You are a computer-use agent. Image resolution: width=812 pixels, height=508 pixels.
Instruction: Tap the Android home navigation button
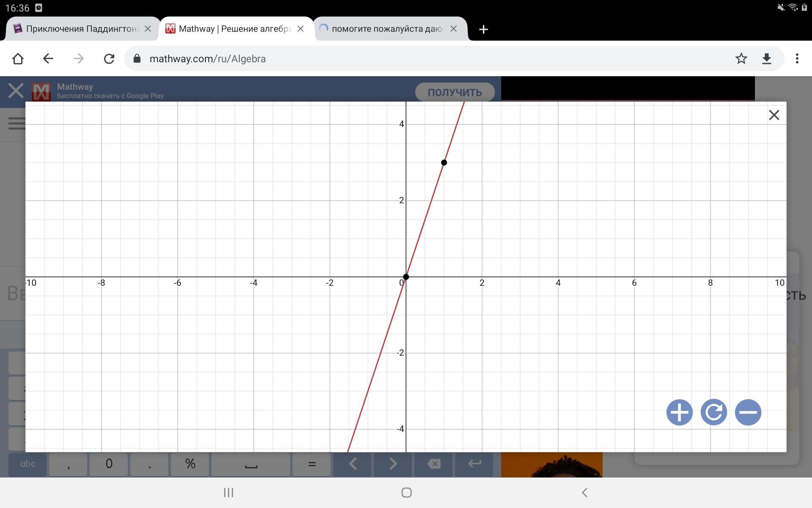pos(406,492)
